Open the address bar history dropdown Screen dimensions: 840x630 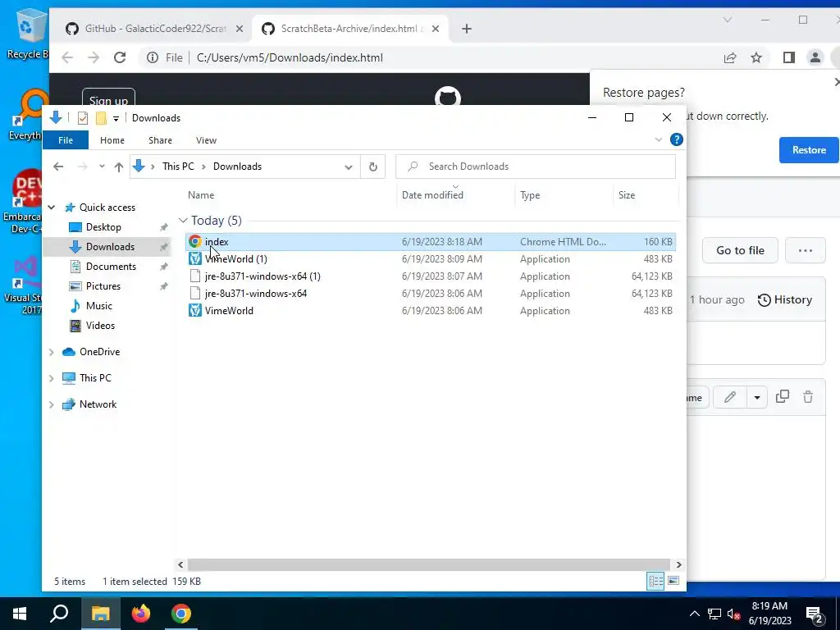click(x=348, y=167)
